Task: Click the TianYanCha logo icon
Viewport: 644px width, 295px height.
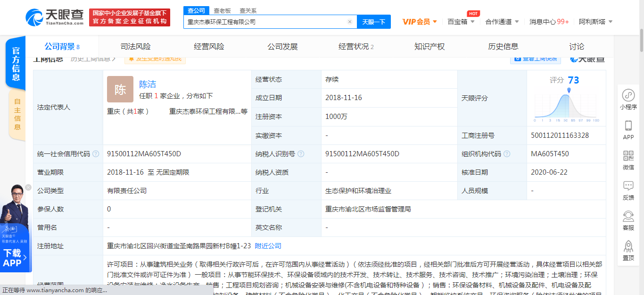Action: click(35, 17)
